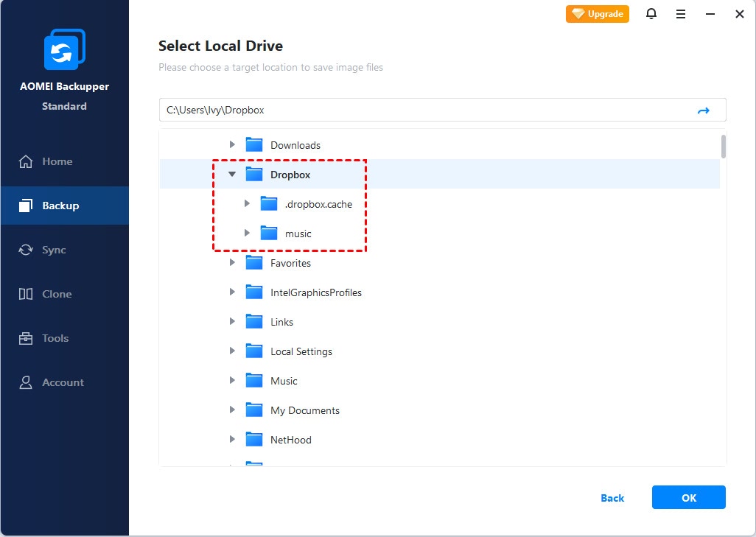Select the Dropbox tree row

[x=440, y=174]
